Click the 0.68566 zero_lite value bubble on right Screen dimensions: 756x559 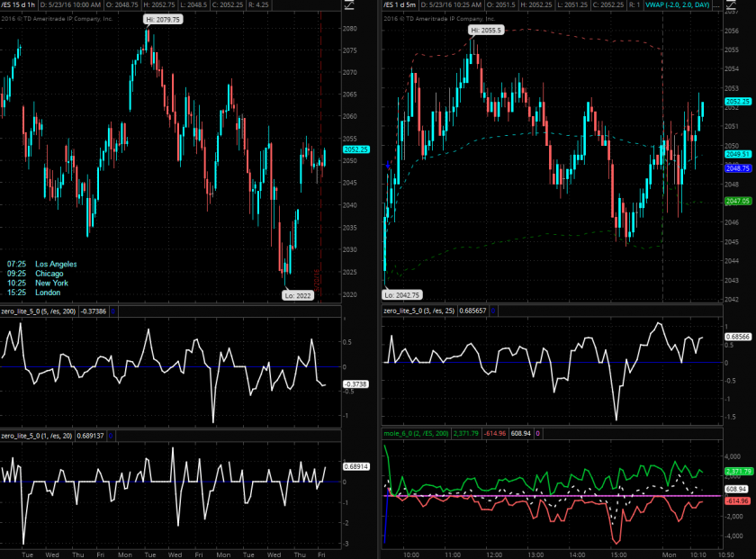click(737, 336)
